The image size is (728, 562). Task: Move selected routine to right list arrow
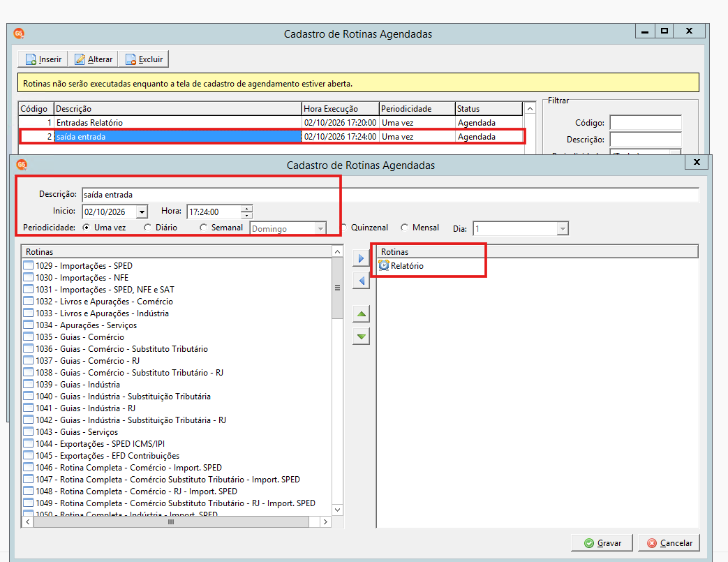coord(361,258)
